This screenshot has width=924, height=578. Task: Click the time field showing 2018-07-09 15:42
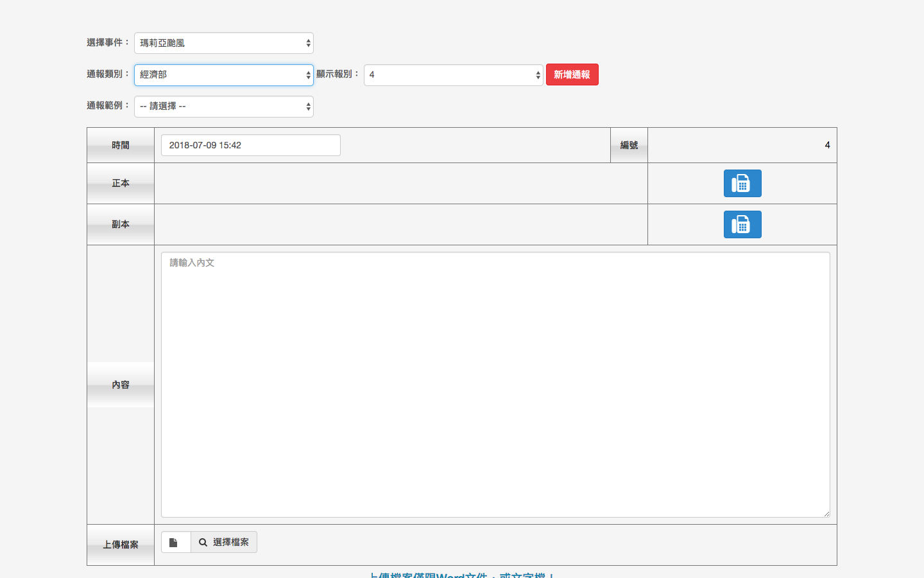pos(250,145)
